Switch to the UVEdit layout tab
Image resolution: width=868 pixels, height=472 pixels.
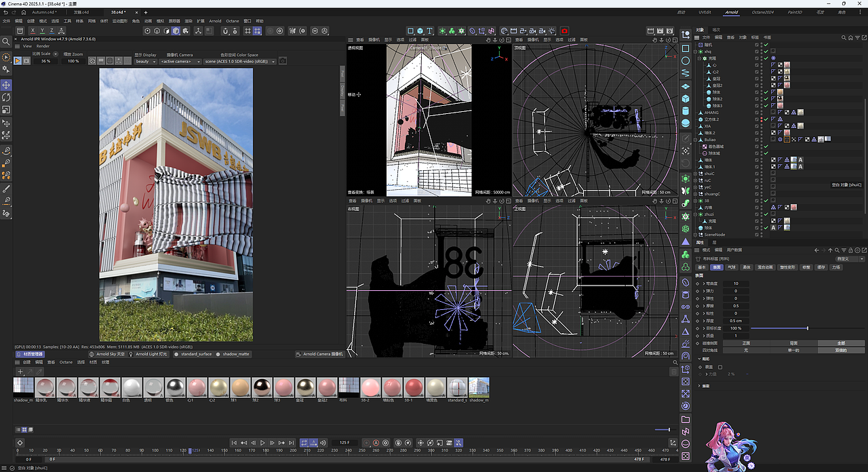705,12
